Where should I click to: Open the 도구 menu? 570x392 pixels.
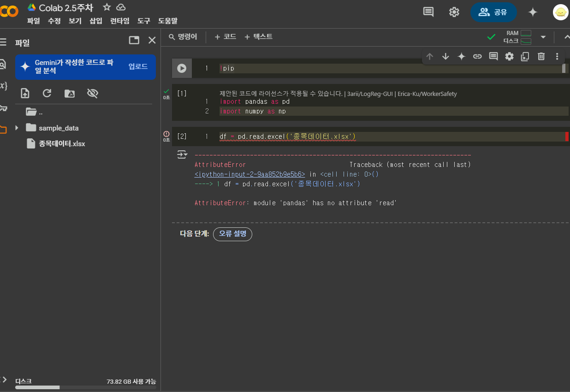click(x=144, y=21)
